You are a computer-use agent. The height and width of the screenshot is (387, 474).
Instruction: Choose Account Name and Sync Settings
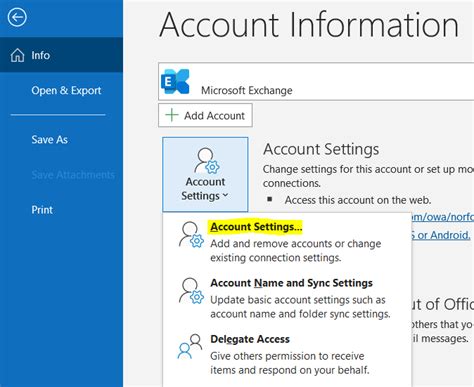click(x=291, y=283)
